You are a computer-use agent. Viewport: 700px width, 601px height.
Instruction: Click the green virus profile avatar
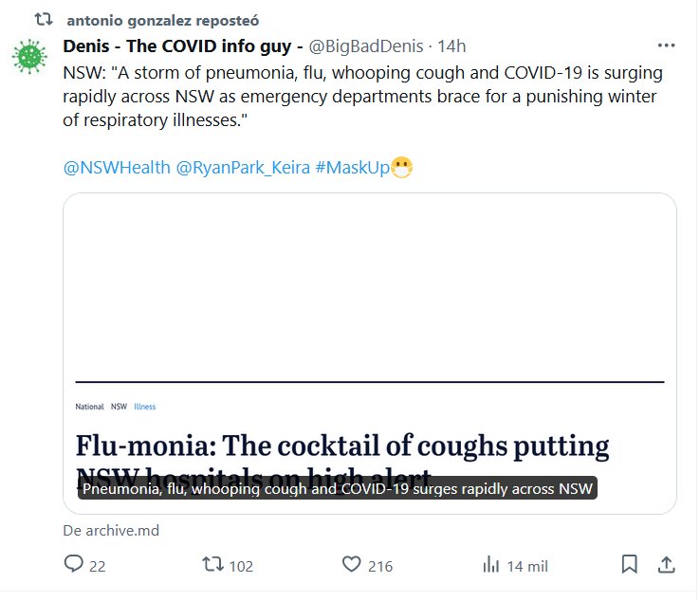(x=29, y=57)
